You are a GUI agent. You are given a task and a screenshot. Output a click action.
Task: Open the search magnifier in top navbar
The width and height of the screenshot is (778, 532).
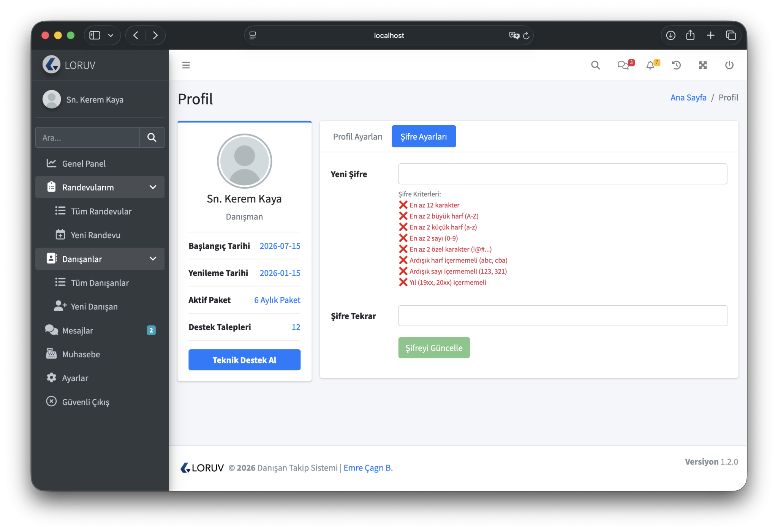(x=595, y=65)
